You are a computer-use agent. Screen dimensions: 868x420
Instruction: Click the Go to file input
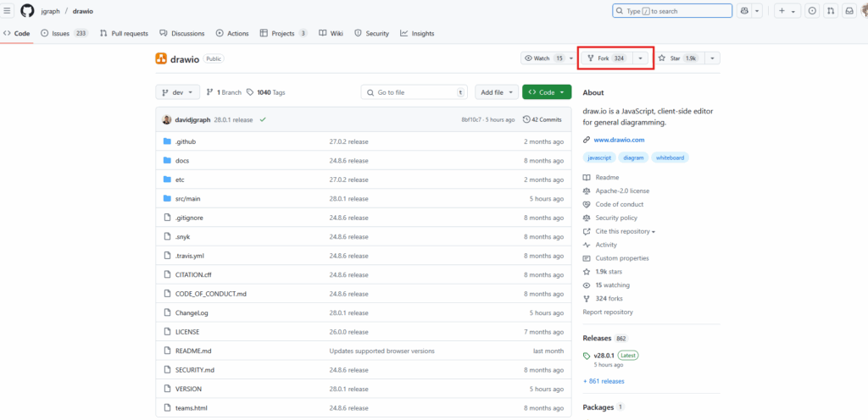[414, 92]
